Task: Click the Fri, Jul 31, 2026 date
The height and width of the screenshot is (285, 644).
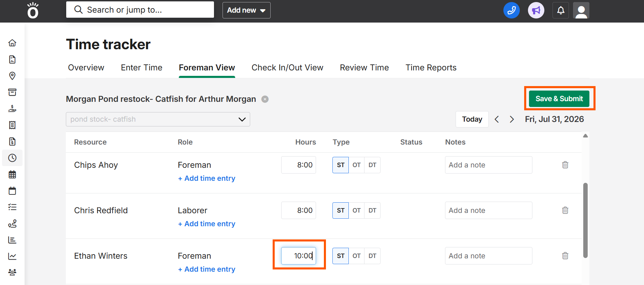Action: coord(554,119)
